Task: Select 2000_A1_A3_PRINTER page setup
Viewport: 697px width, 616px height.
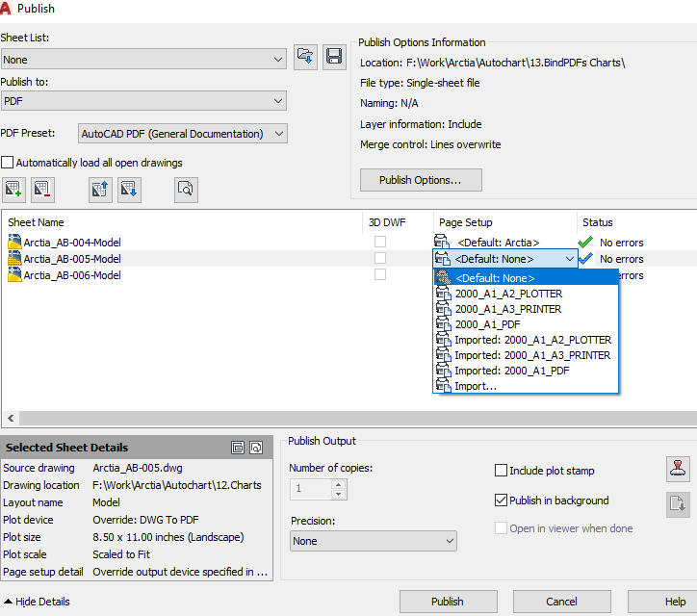Action: click(526, 309)
